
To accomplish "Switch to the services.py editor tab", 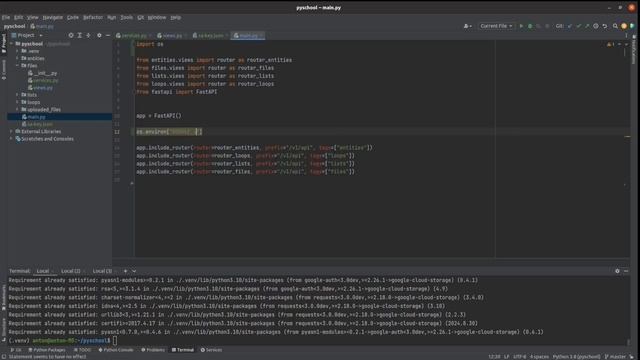I will pyautogui.click(x=133, y=36).
